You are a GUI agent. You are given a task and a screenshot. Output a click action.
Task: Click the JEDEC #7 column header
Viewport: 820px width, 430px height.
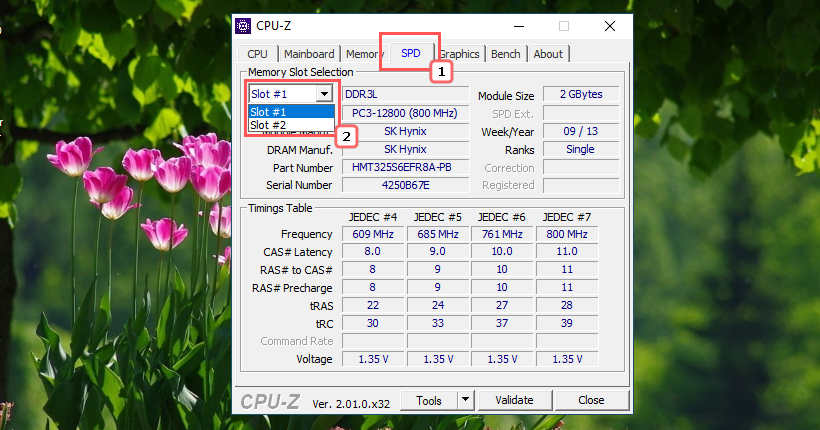pos(567,217)
